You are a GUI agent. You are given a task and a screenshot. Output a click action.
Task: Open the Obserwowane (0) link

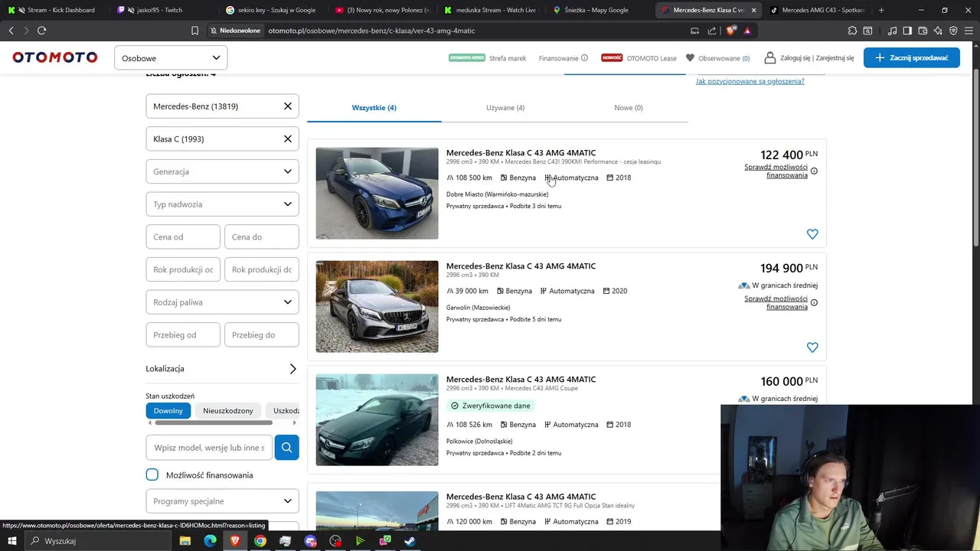717,58
